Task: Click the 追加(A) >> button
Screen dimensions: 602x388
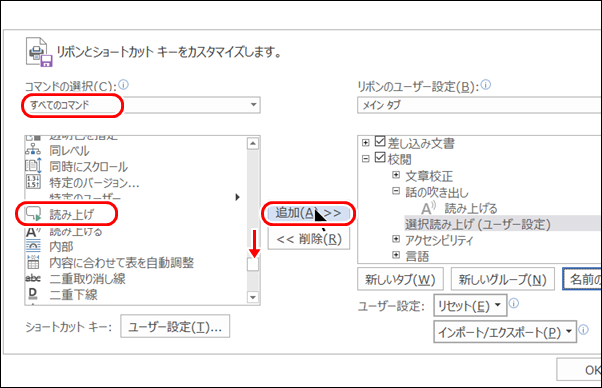Action: (308, 213)
